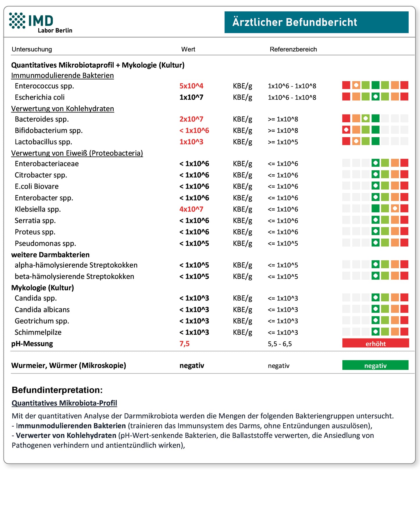420x510 pixels.
Task: Click the rightmost red square in Pseudomonas row
Action: coord(404,243)
